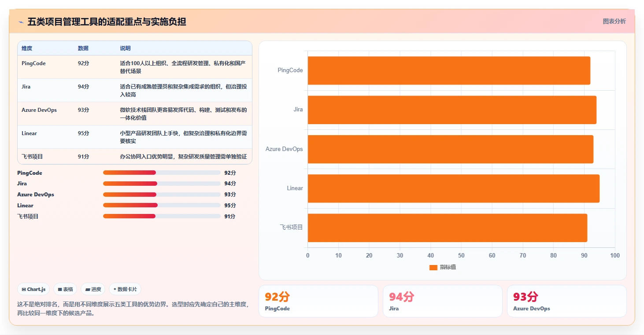Viewport: 644px width, 335px height.
Task: Click the 飞书项目 y-axis label in chart
Action: click(x=292, y=228)
